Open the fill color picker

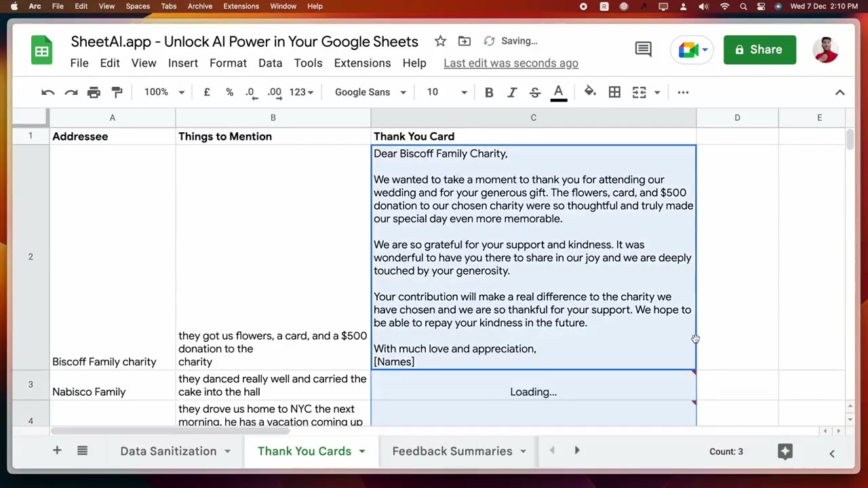coord(589,92)
